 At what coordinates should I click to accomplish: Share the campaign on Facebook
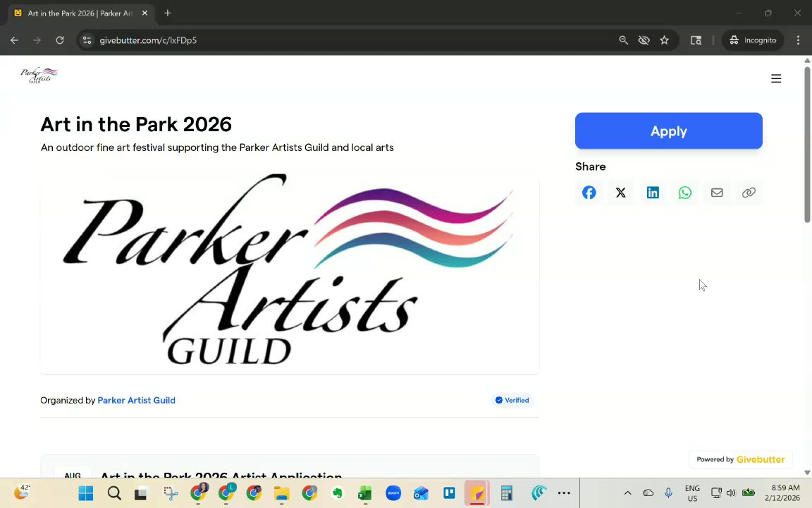[x=589, y=193]
